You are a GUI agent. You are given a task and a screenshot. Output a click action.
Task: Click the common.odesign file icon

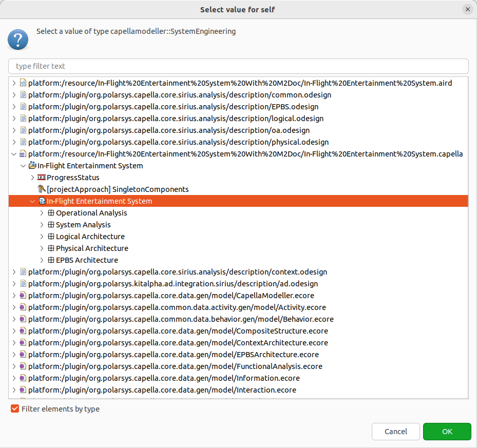coord(23,95)
